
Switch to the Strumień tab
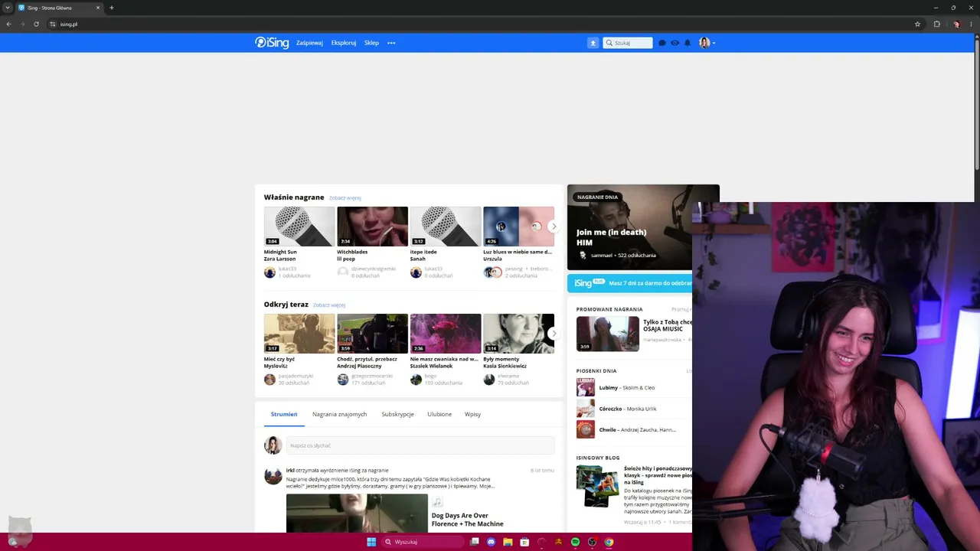[284, 414]
